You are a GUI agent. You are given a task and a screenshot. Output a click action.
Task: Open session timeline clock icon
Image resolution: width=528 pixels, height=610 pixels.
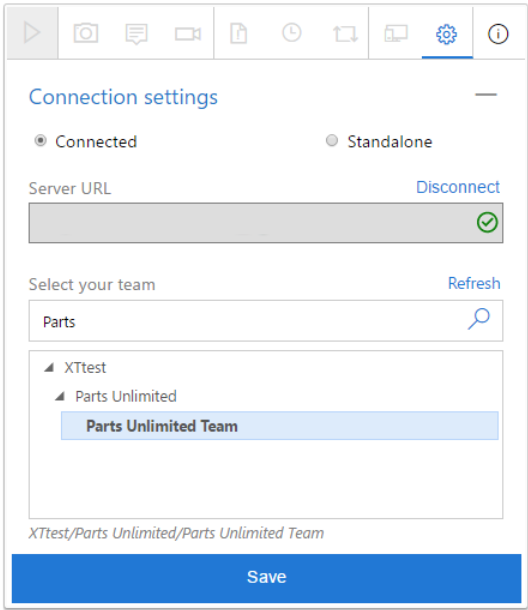(x=291, y=33)
